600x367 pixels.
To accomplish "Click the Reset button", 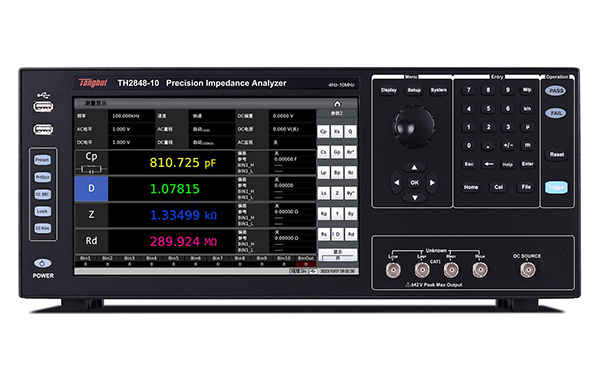I will (557, 155).
